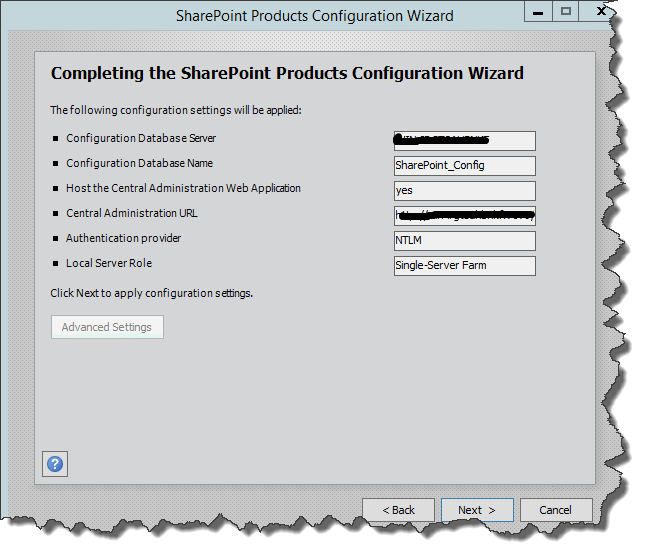Click the NTLM authentication provider field
This screenshot has height=559, width=646.
pyautogui.click(x=465, y=241)
